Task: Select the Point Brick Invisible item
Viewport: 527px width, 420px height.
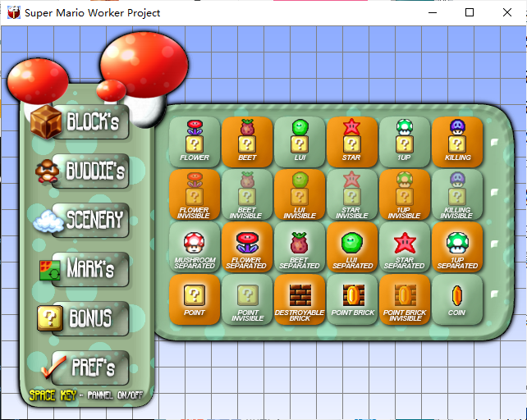Action: click(405, 299)
